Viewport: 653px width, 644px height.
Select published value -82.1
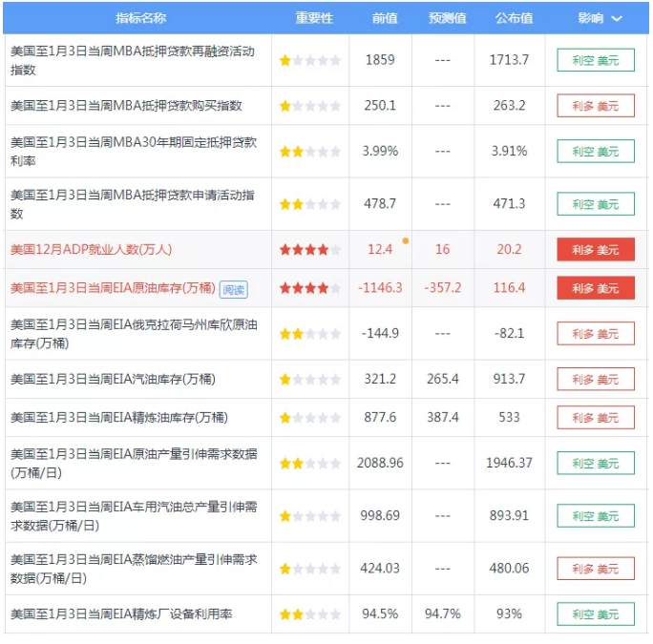(x=509, y=333)
